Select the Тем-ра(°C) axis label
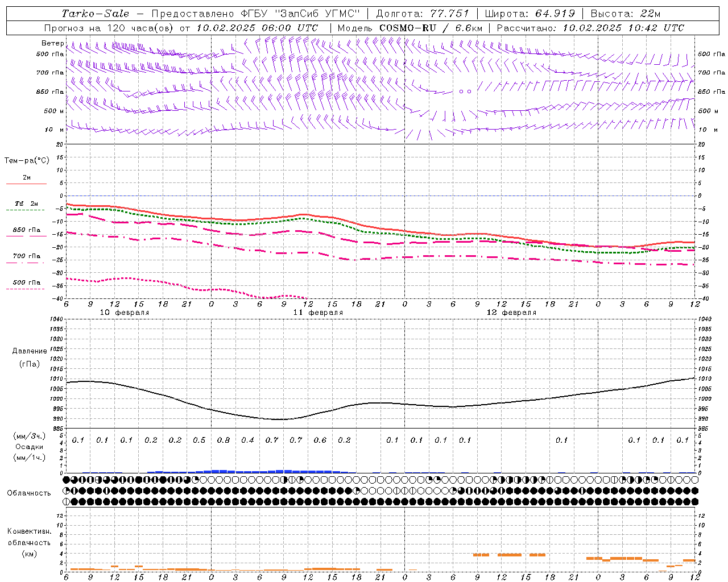 (27, 161)
